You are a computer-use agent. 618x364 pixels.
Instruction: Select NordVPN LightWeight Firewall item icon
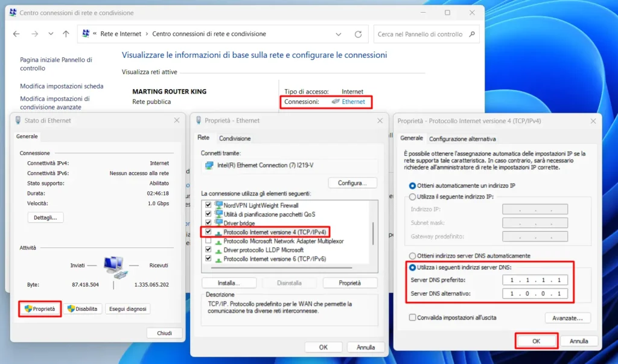pyautogui.click(x=218, y=205)
